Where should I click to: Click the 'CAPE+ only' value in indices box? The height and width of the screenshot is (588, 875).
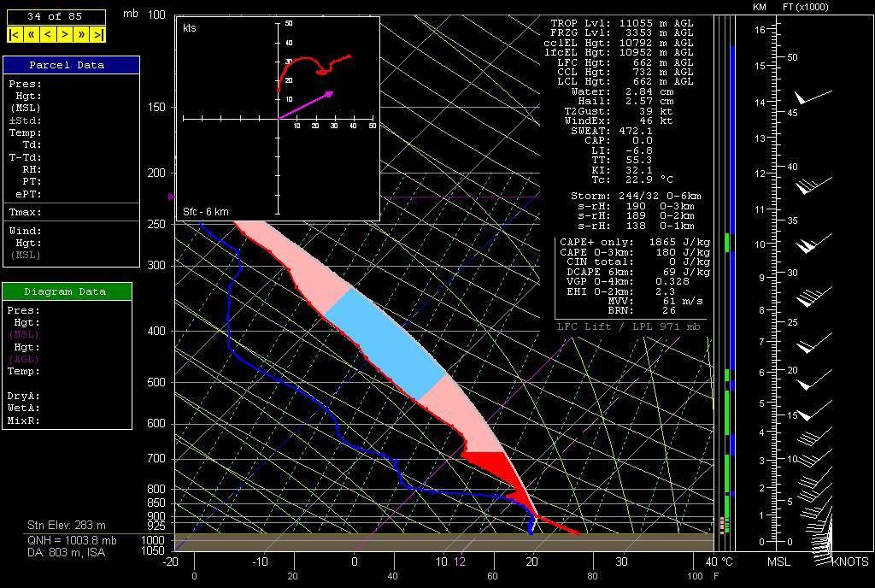click(675, 243)
